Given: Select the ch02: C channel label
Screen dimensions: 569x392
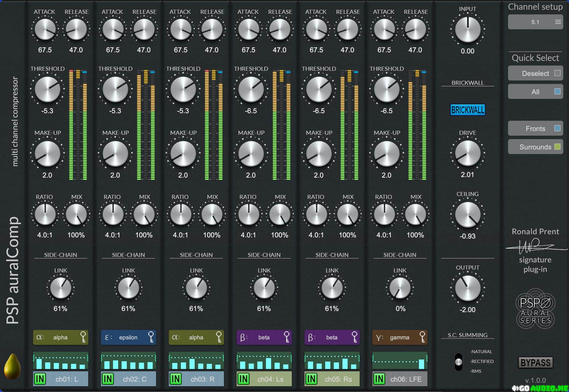Looking at the screenshot, I should 135,379.
